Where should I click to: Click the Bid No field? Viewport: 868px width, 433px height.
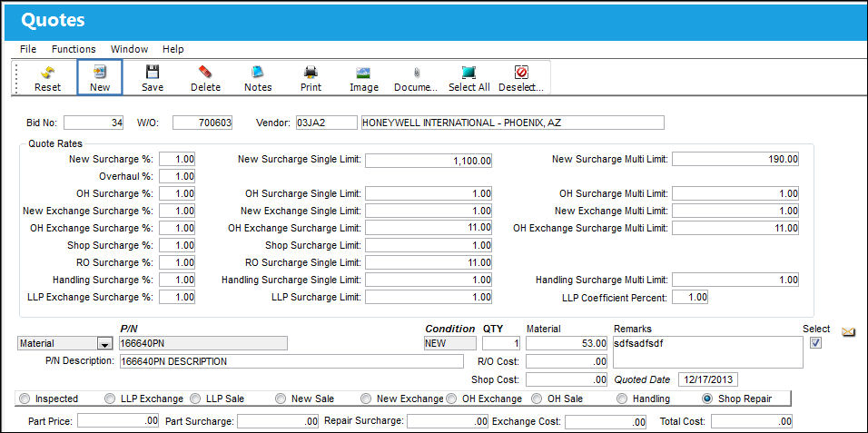click(x=94, y=123)
